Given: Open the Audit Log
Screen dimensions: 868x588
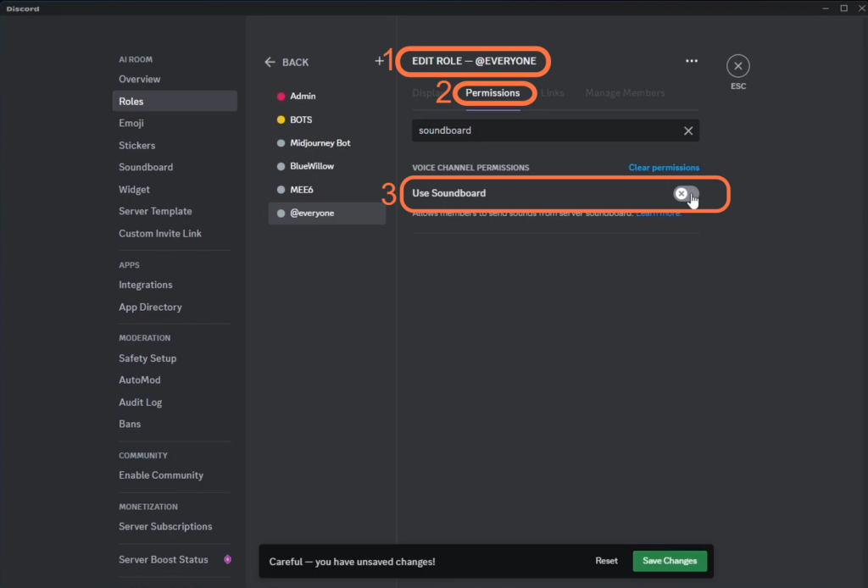Looking at the screenshot, I should [x=175, y=402].
